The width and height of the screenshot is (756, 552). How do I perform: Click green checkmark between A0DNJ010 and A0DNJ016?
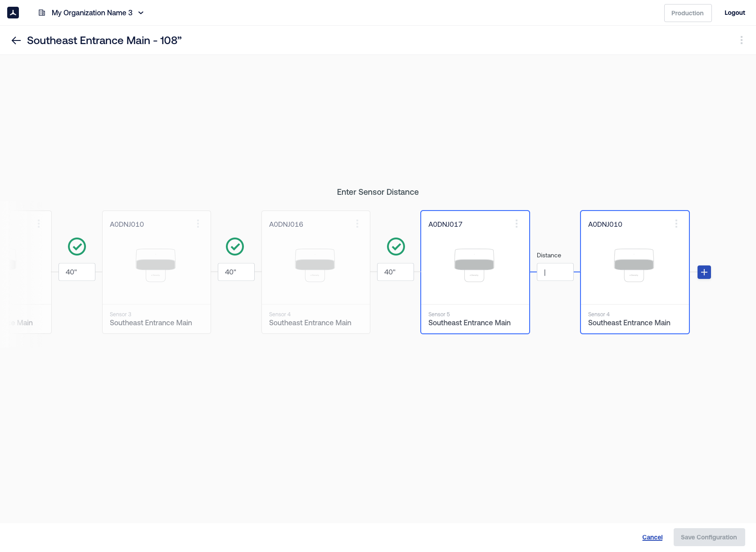point(234,247)
